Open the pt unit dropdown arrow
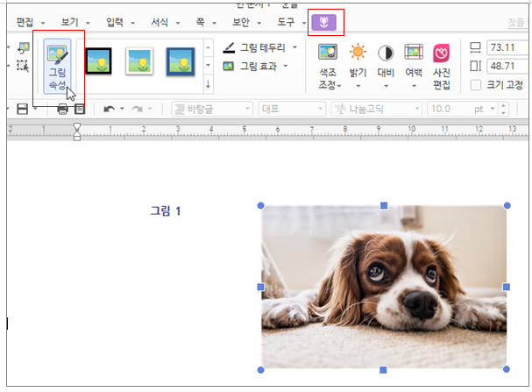The image size is (532, 392). point(493,109)
